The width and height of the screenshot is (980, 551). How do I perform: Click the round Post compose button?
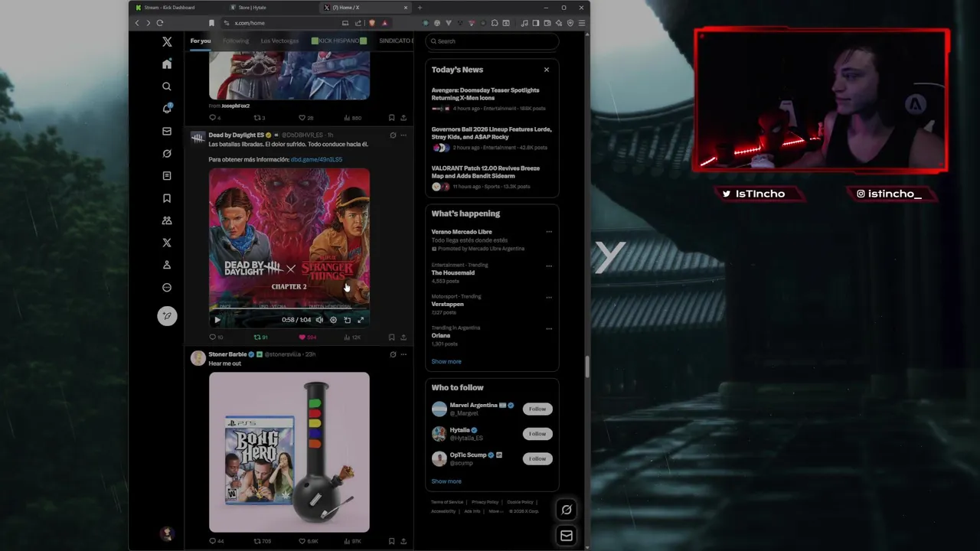(167, 316)
